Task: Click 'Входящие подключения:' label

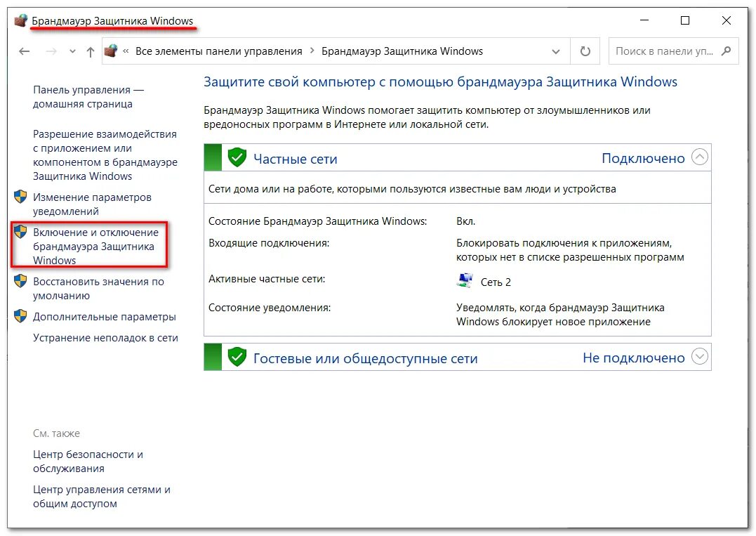Action: coord(269,243)
